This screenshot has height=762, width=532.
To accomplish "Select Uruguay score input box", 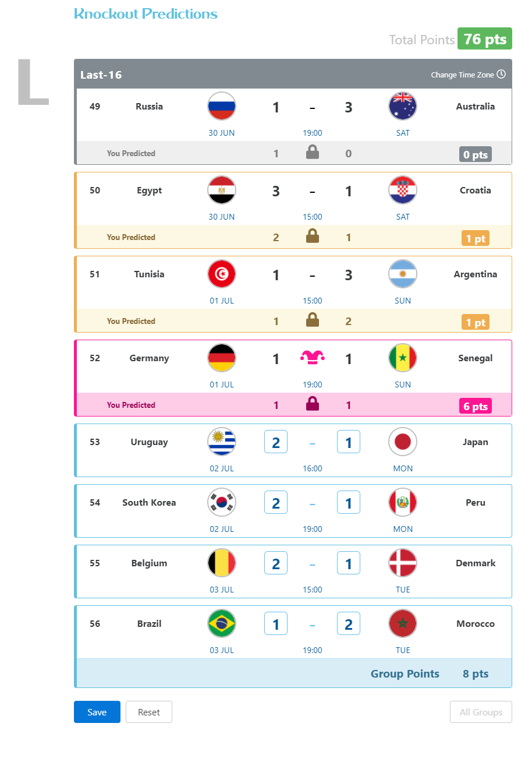I will 276,442.
